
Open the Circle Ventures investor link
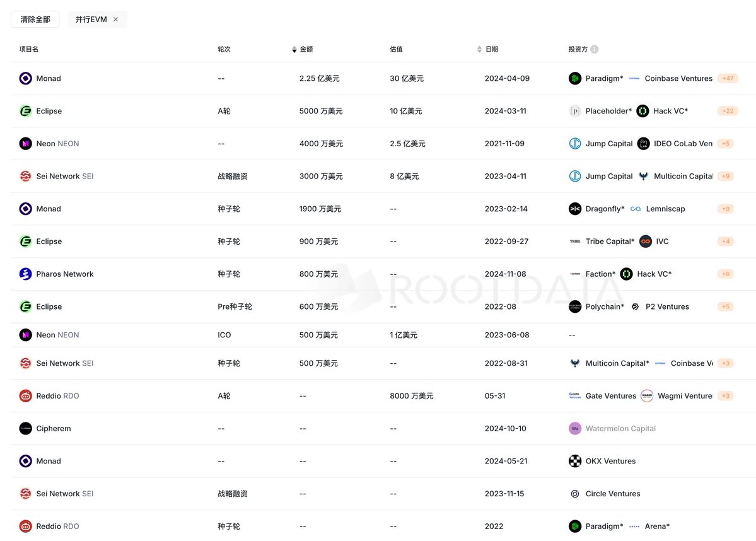click(x=613, y=494)
